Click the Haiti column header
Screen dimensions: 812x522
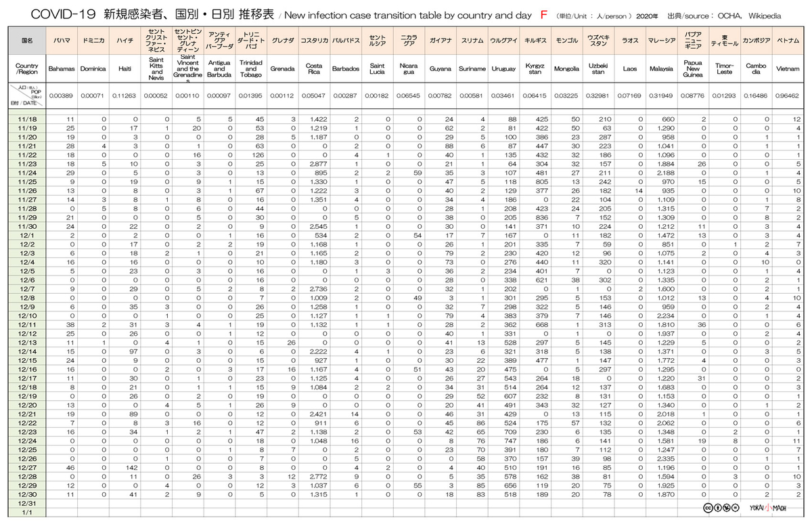coord(124,69)
